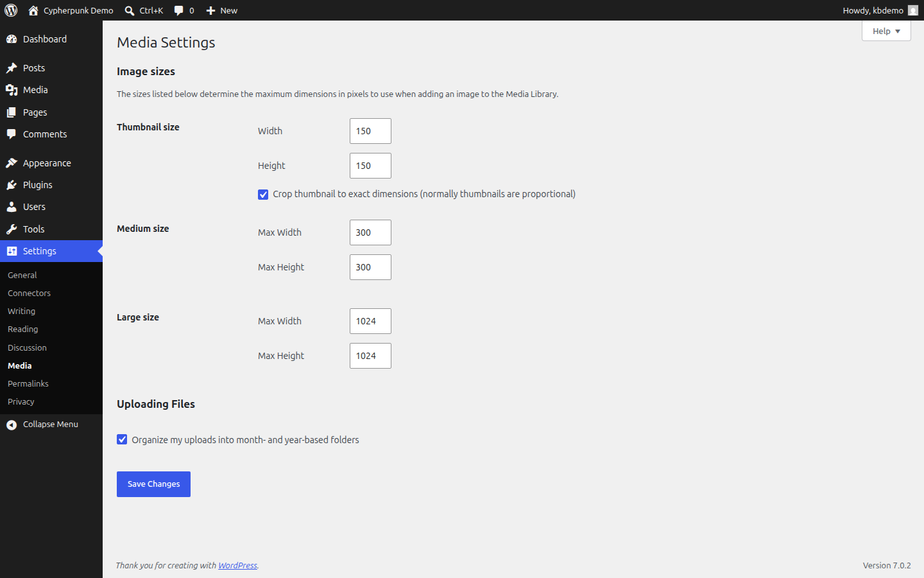Open Plugins menu label
Image resolution: width=924 pixels, height=578 pixels.
(38, 185)
